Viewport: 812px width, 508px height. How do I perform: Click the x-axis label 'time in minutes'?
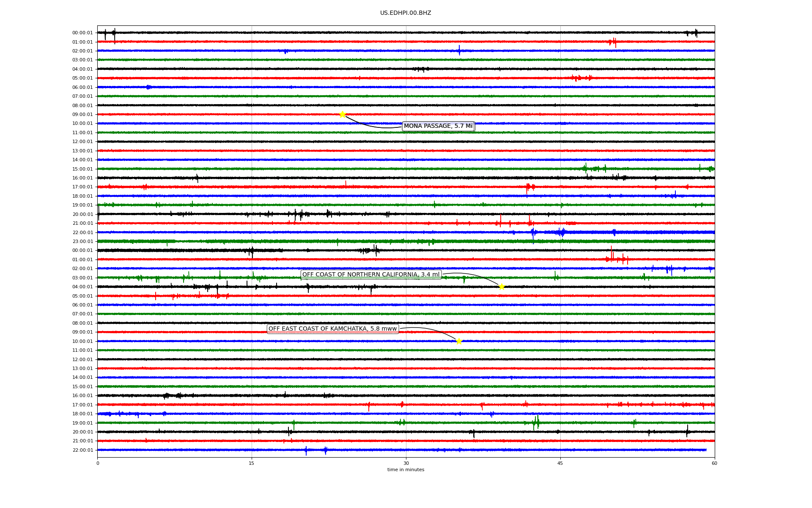click(406, 469)
